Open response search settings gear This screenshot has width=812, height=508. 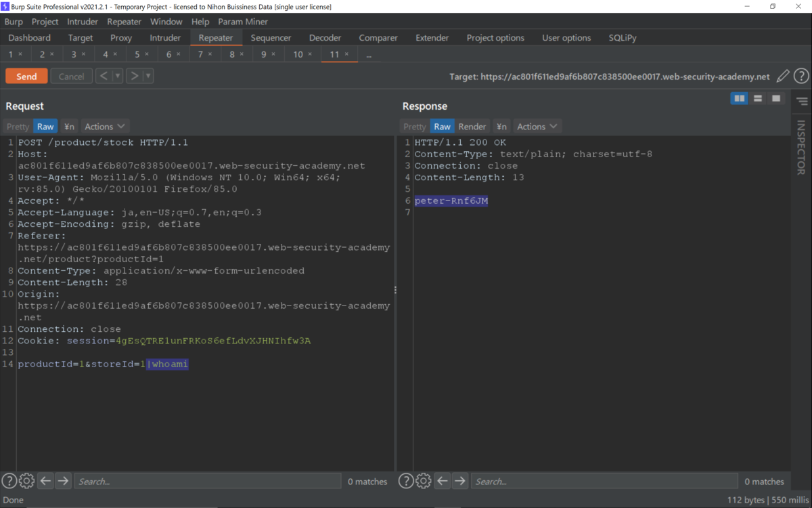(x=424, y=481)
